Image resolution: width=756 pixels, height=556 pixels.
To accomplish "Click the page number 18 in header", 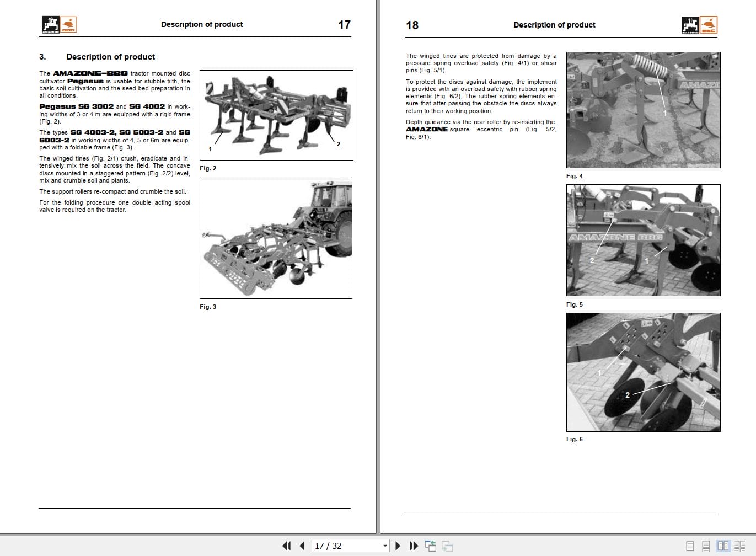I will pyautogui.click(x=412, y=25).
